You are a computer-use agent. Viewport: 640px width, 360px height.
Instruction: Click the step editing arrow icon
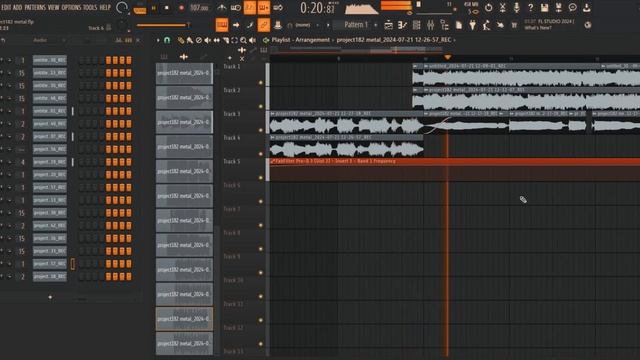(x=236, y=25)
